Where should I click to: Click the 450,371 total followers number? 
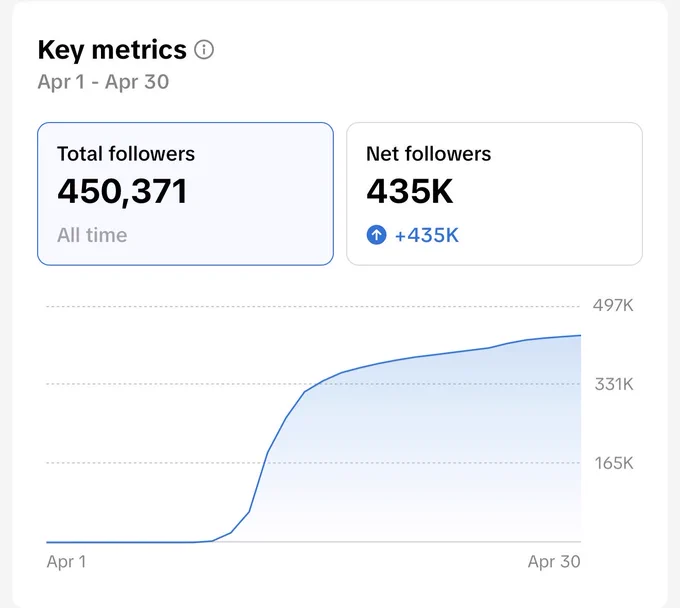(122, 191)
